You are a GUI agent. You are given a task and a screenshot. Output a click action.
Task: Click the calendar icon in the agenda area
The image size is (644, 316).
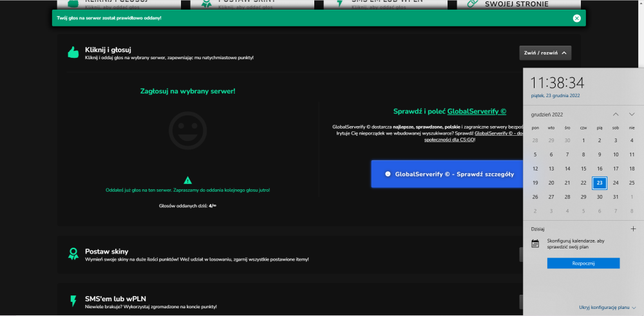click(x=535, y=243)
